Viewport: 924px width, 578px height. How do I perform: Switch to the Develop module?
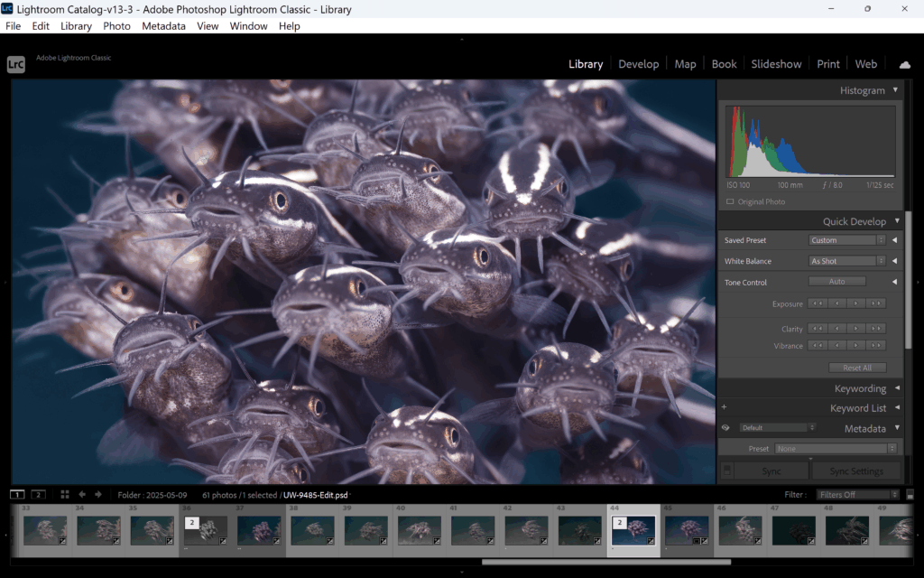pyautogui.click(x=638, y=64)
